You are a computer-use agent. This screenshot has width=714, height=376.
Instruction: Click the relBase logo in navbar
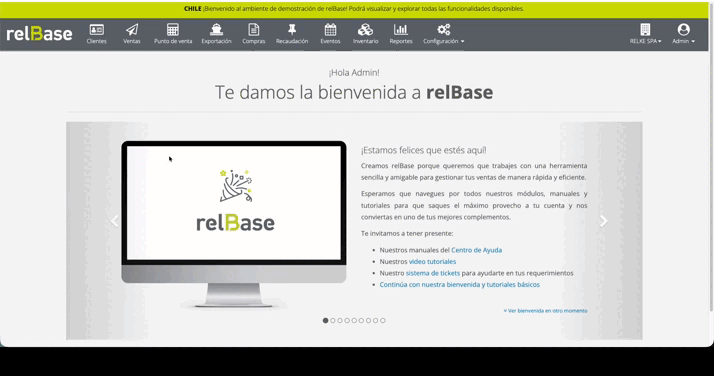(39, 34)
